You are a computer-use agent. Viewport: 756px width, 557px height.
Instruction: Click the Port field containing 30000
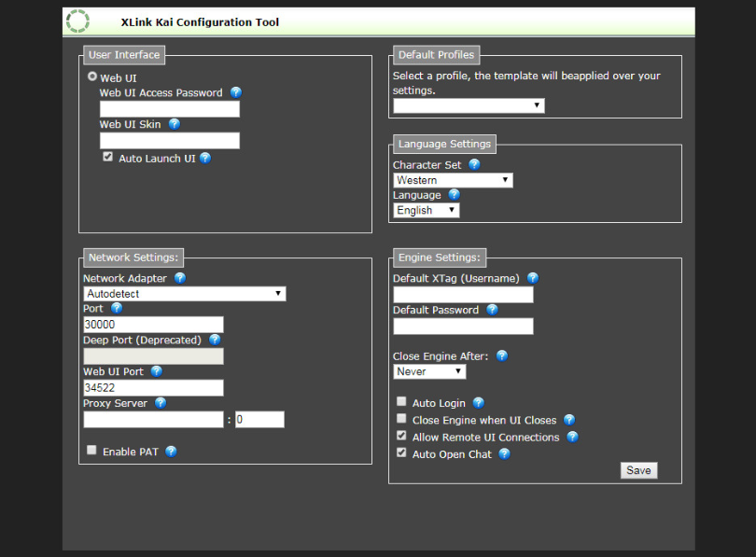click(x=153, y=325)
